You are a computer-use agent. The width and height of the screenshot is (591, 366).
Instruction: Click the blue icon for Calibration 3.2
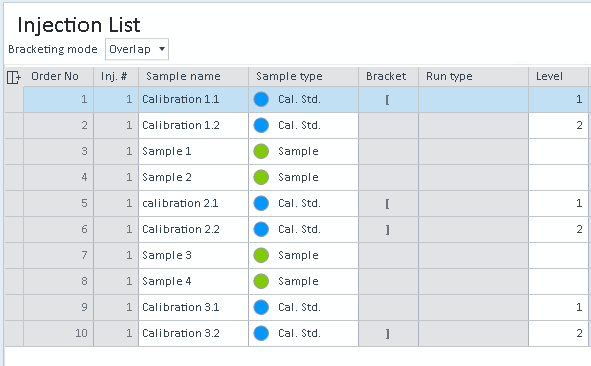[261, 334]
